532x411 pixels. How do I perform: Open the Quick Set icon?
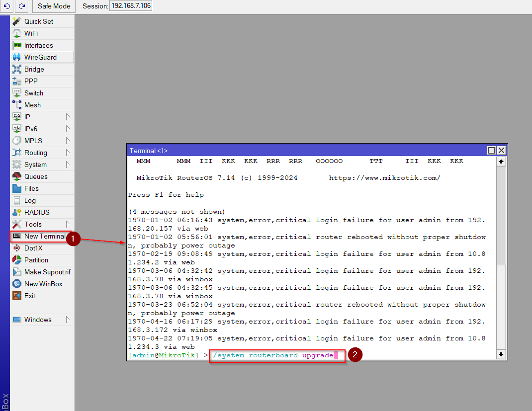coord(16,21)
